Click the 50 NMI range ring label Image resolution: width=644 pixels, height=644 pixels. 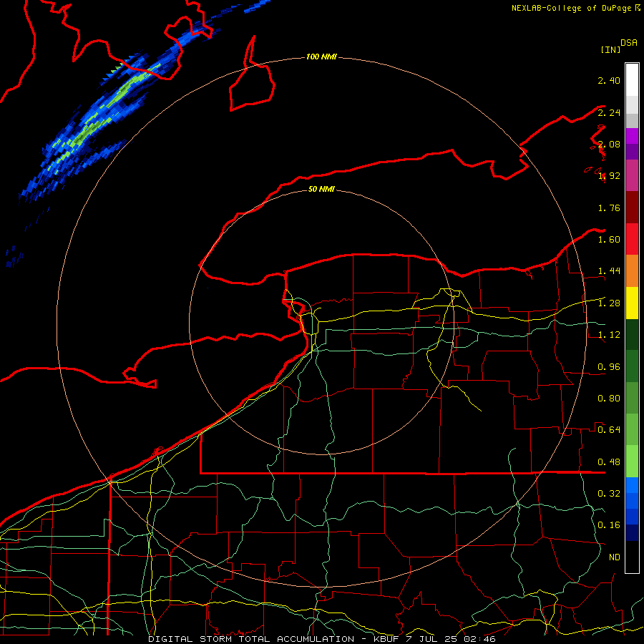pos(321,189)
